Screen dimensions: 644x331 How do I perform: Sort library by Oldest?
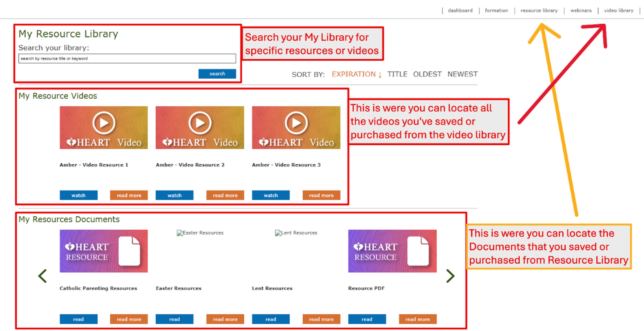click(427, 74)
